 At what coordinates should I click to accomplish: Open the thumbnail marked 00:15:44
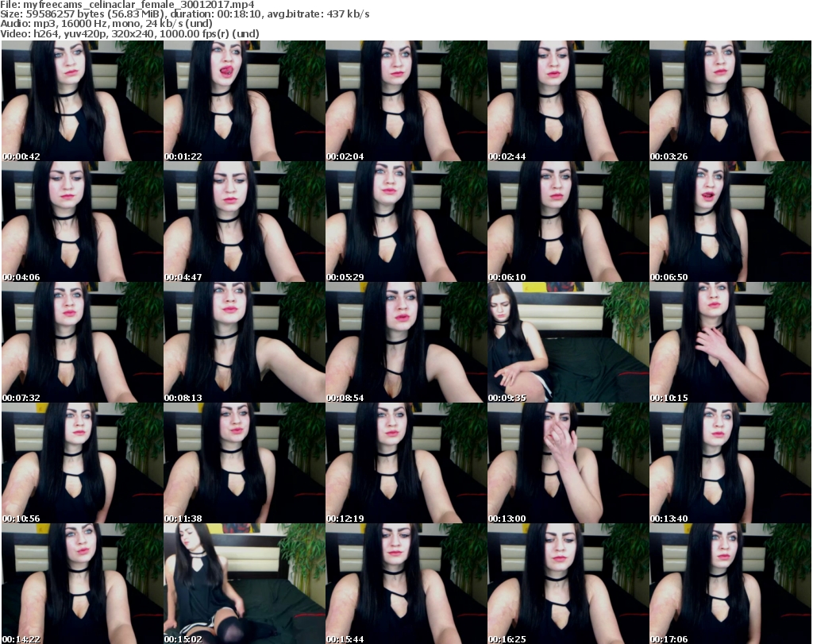[x=406, y=584]
